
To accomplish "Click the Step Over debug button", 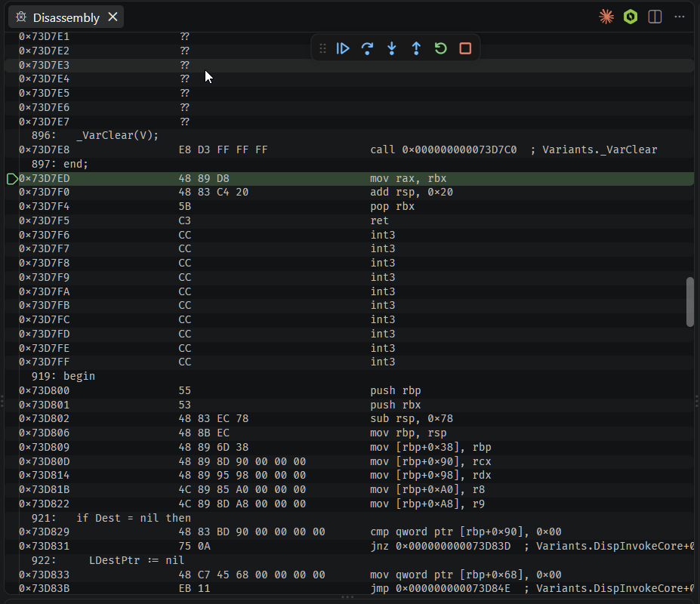I will click(x=368, y=48).
